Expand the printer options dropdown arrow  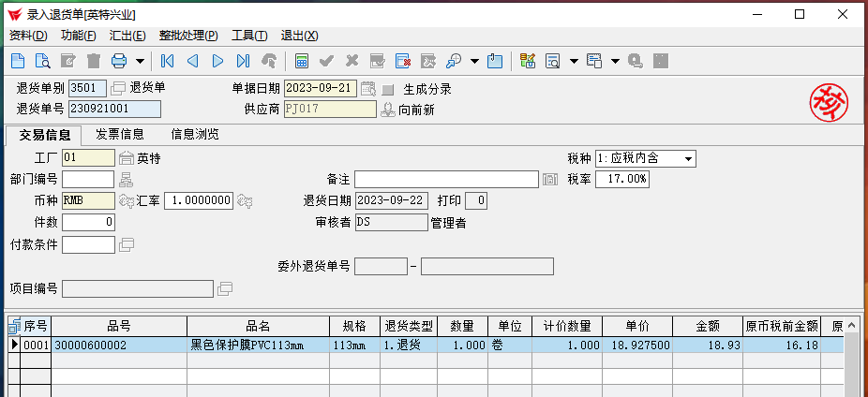(140, 61)
